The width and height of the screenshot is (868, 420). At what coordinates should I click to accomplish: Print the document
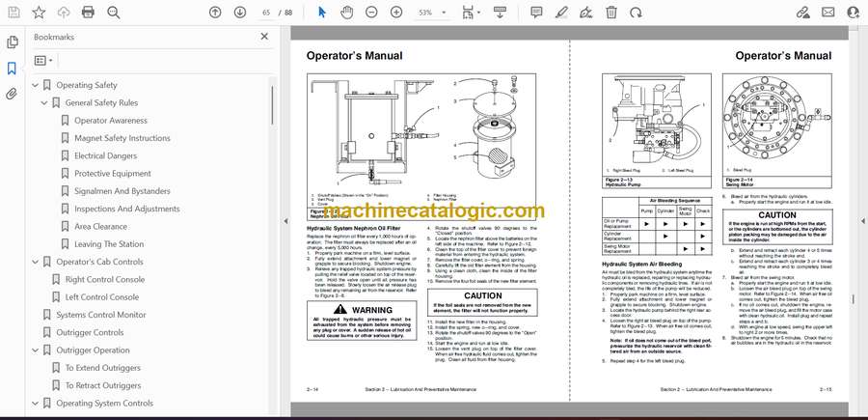click(88, 13)
